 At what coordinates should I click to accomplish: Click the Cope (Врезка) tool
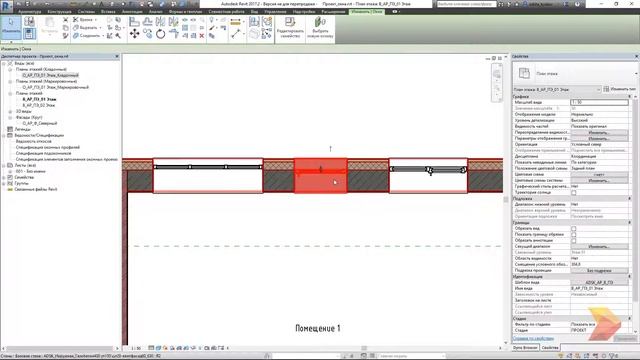tap(84, 20)
